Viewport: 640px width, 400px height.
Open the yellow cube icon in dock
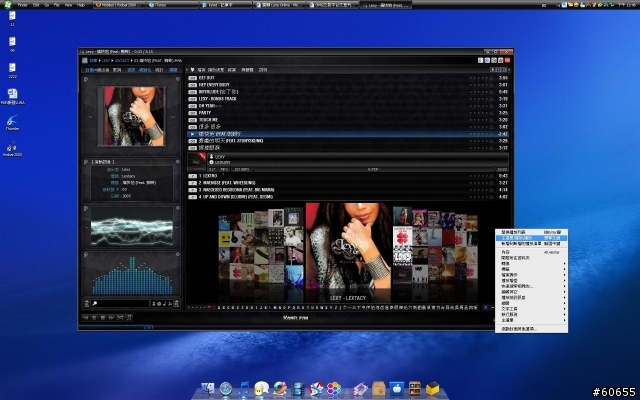click(x=432, y=388)
